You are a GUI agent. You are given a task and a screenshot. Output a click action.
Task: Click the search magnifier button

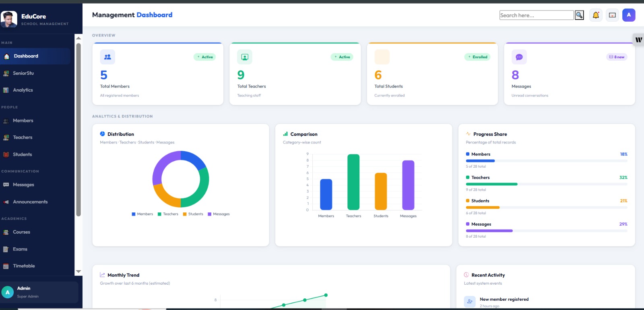click(579, 15)
